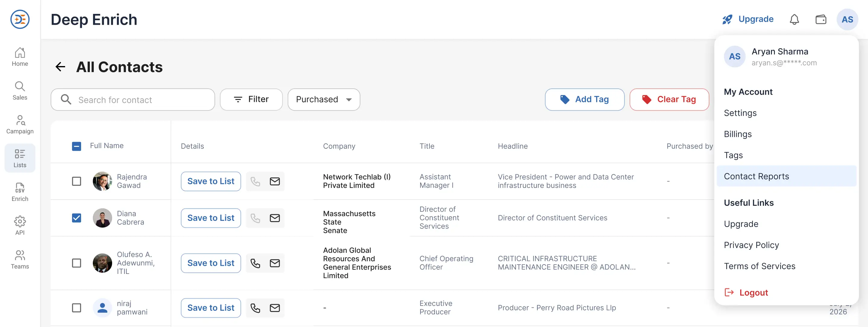The width and height of the screenshot is (868, 327).
Task: Toggle the select-all checkbox in header
Action: (x=77, y=146)
